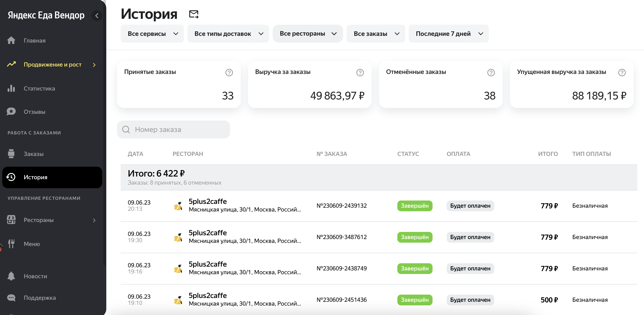Click the История clock icon
The height and width of the screenshot is (315, 644).
[x=11, y=177]
